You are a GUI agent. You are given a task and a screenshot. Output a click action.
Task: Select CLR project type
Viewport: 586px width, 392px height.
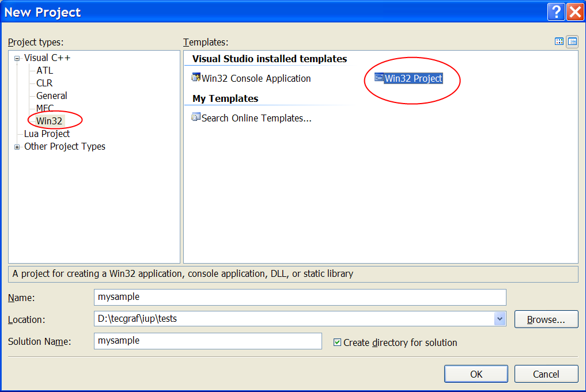[44, 83]
